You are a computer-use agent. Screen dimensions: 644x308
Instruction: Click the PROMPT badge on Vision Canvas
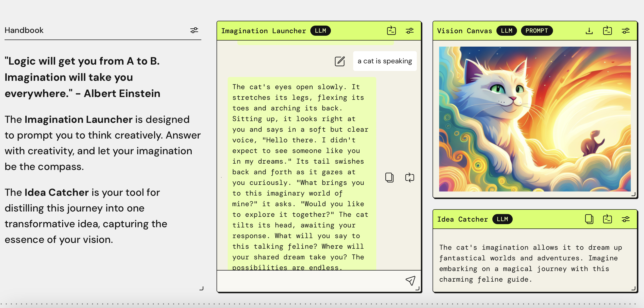click(x=536, y=31)
